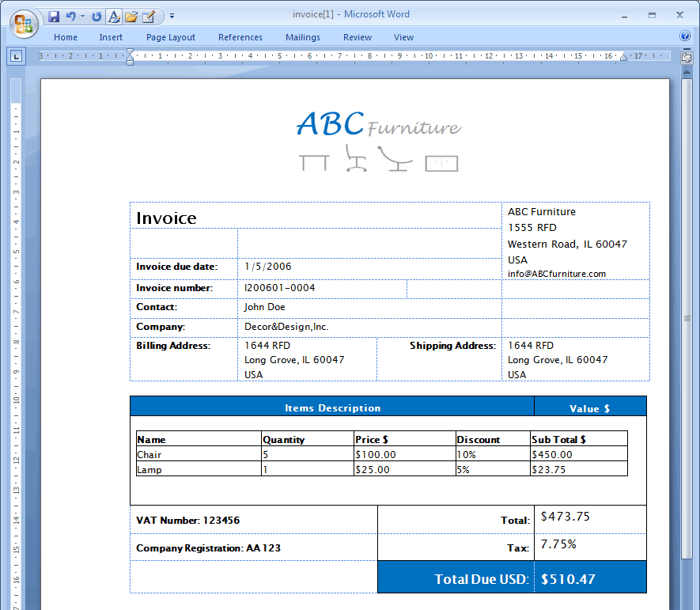Click the invoice due date '1/5/2006'
Viewport: 700px width, 610px height.
pos(268,267)
